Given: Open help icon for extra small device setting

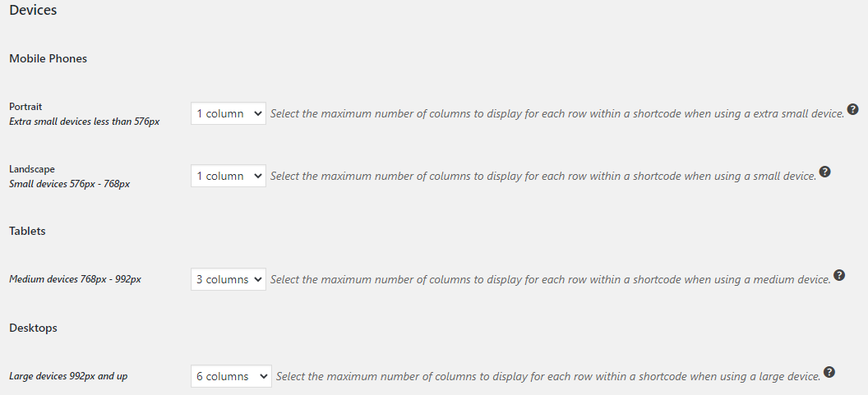Looking at the screenshot, I should click(852, 109).
